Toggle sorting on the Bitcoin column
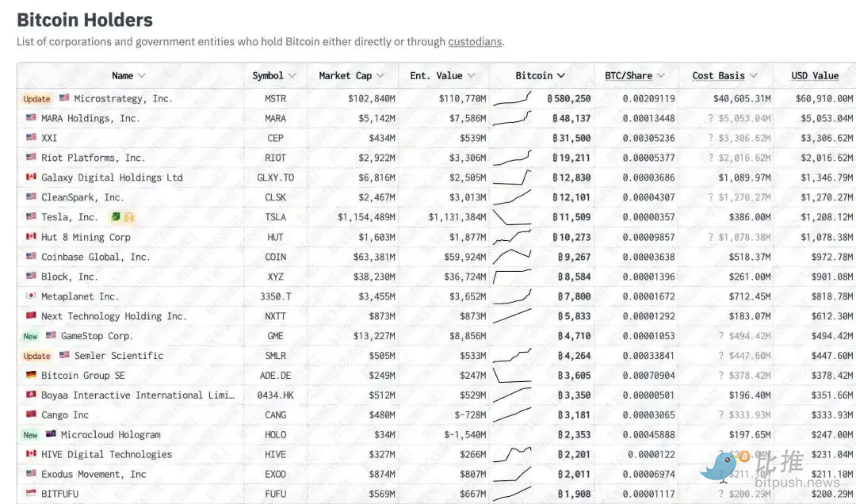Screen dimensions: 856x504 coord(540,75)
